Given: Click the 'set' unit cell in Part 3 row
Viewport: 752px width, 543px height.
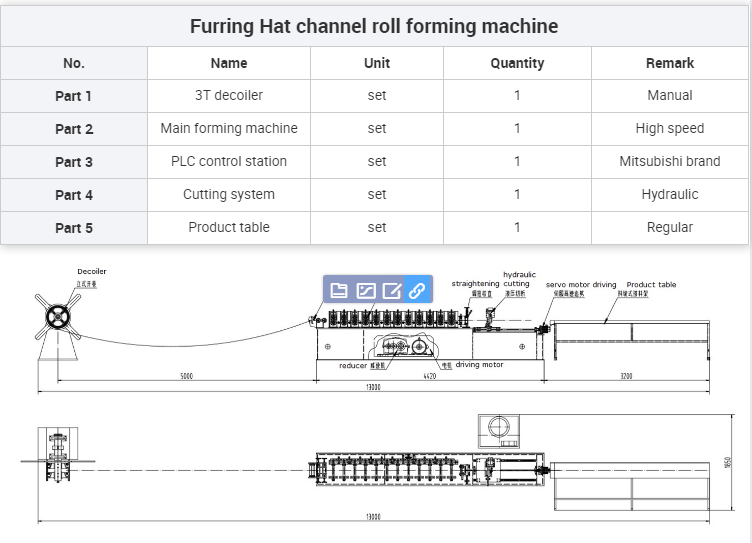Looking at the screenshot, I should (377, 161).
